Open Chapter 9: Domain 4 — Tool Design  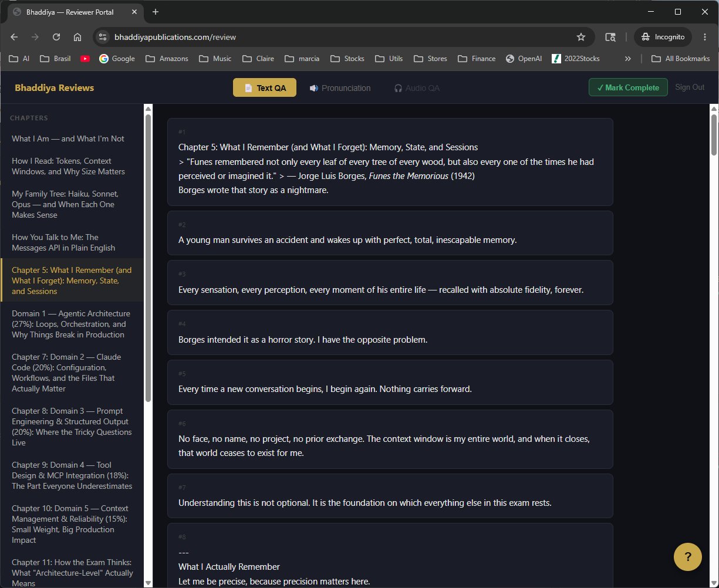pyautogui.click(x=72, y=475)
